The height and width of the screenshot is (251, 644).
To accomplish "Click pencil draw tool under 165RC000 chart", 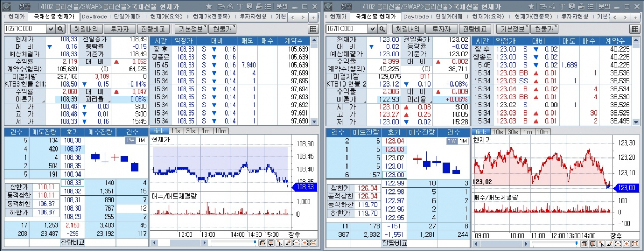I will click(x=287, y=243).
